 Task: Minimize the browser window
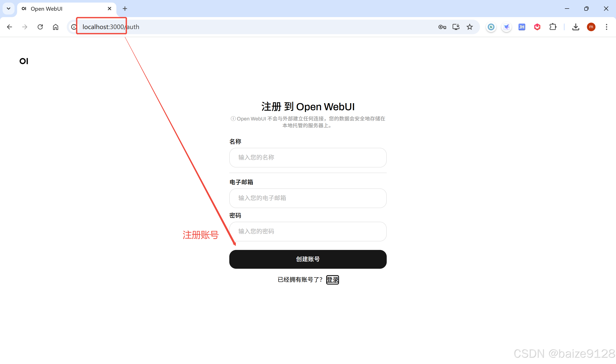[x=567, y=9]
